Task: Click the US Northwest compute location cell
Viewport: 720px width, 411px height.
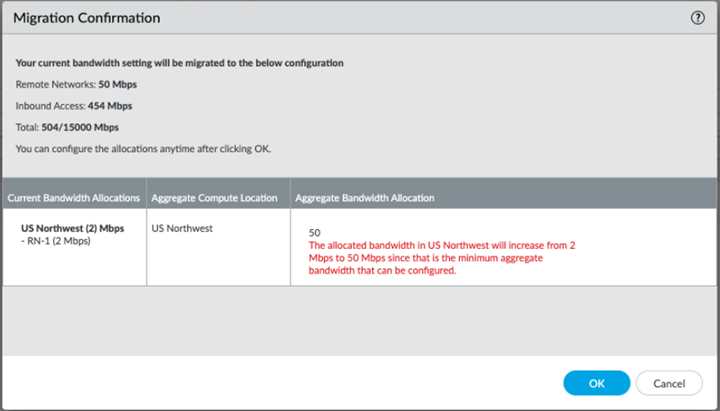Action: coord(182,228)
